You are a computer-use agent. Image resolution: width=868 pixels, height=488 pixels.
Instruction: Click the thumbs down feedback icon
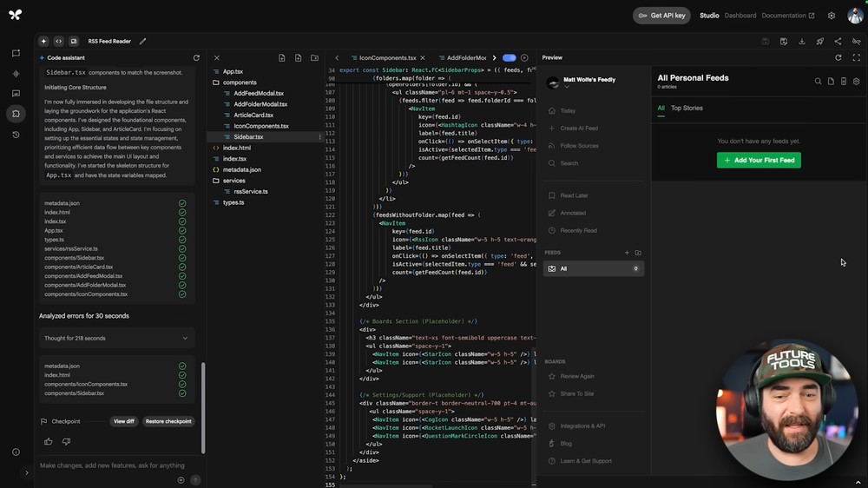click(67, 441)
